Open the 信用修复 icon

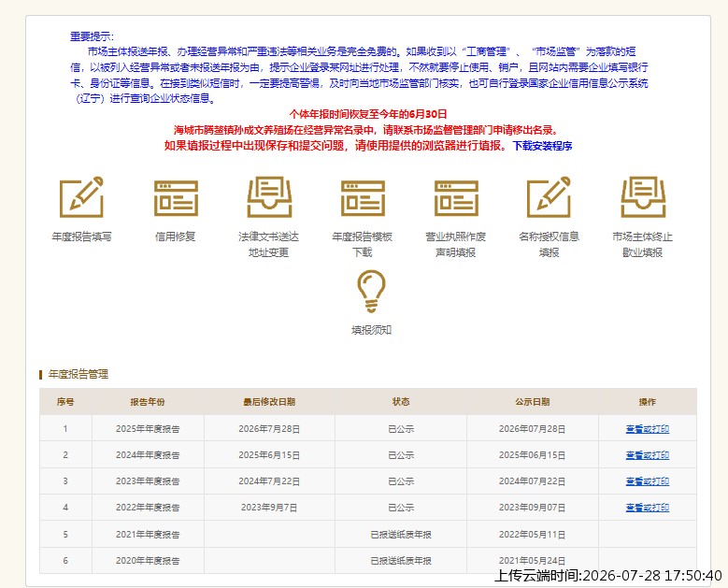click(176, 198)
